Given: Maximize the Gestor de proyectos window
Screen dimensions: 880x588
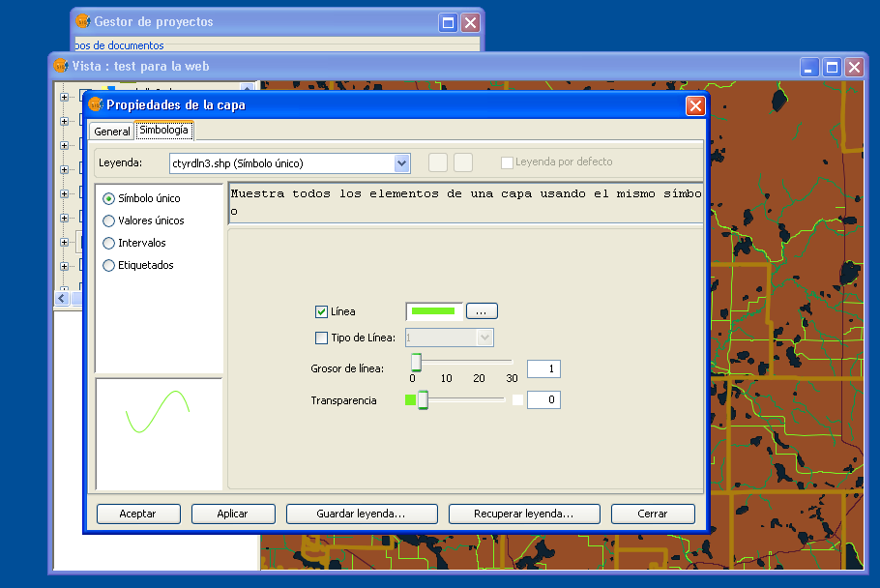Looking at the screenshot, I should (x=448, y=21).
